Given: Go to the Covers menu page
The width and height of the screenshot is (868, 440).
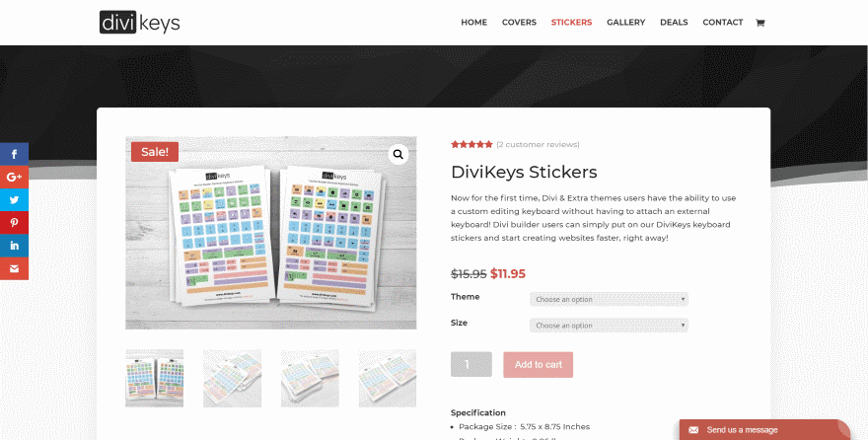Looking at the screenshot, I should 519,22.
